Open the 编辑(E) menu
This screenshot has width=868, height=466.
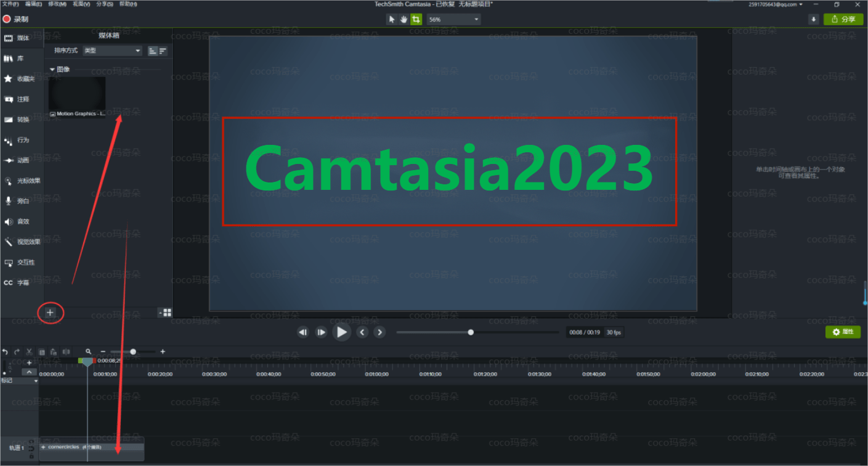click(x=33, y=4)
